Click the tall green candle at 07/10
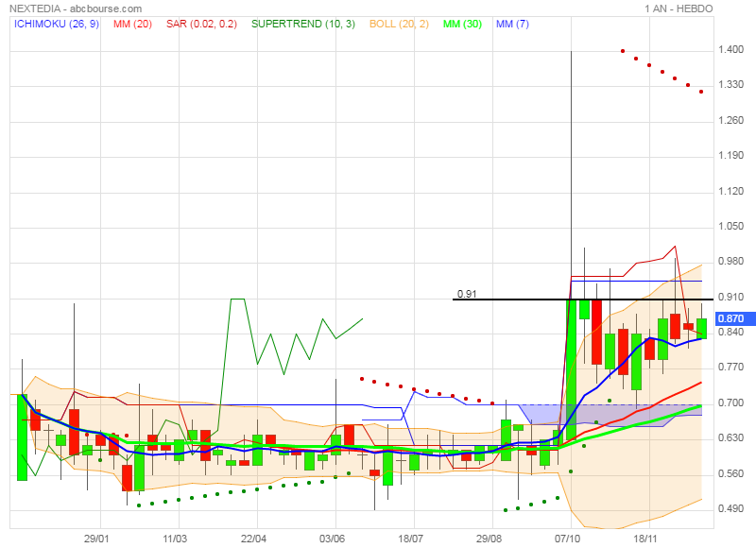 (571, 369)
